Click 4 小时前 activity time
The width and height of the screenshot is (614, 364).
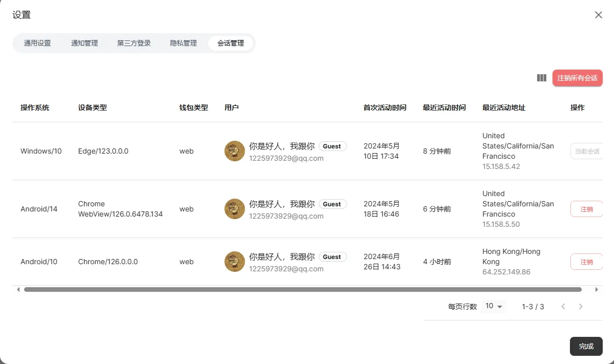[x=437, y=262]
